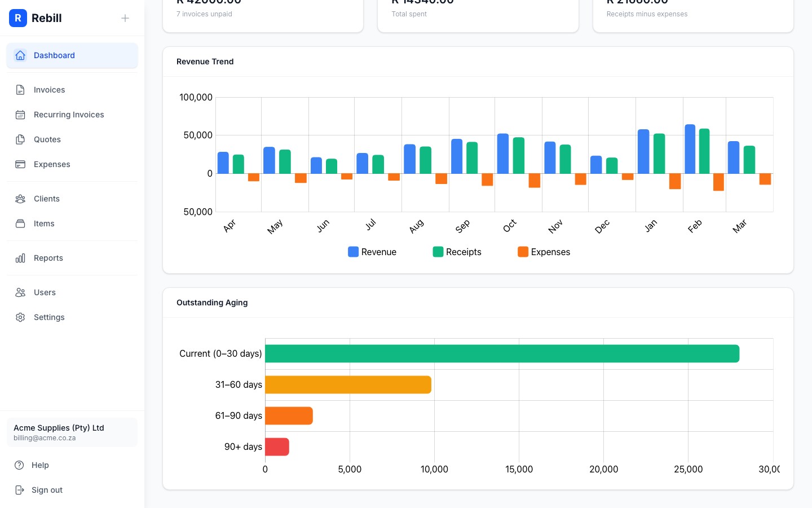Select the Clients people icon

pos(20,199)
